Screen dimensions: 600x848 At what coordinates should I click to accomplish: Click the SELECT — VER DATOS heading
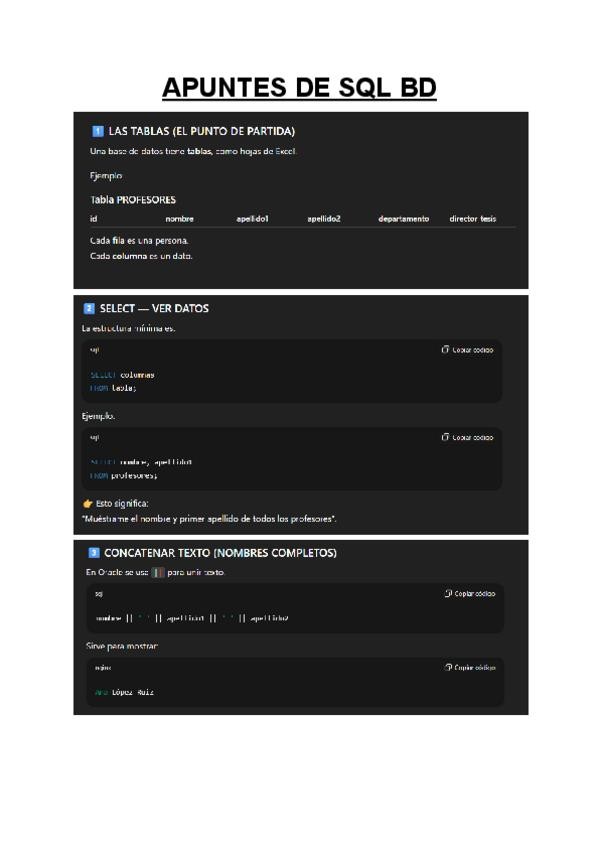pyautogui.click(x=154, y=308)
